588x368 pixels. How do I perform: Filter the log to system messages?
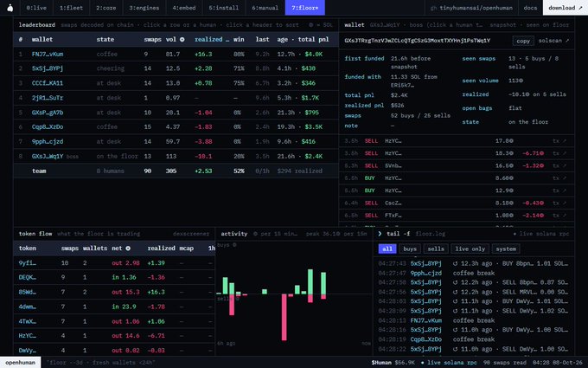506,249
